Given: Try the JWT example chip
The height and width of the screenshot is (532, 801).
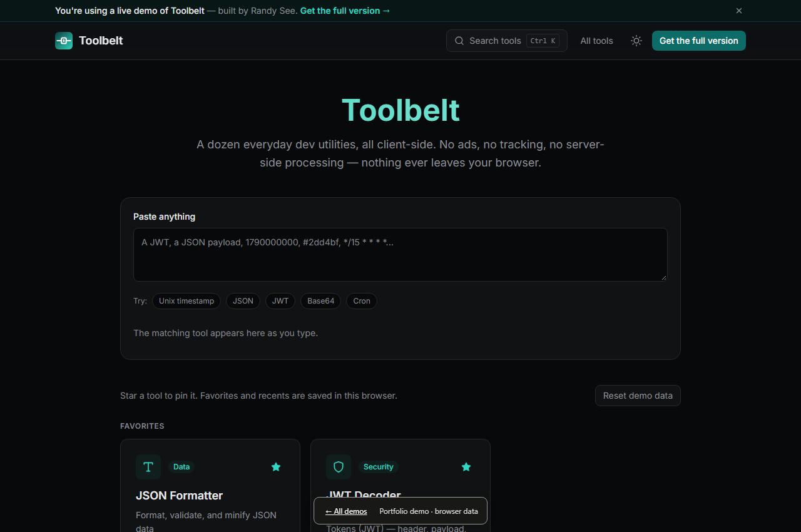Looking at the screenshot, I should (280, 301).
